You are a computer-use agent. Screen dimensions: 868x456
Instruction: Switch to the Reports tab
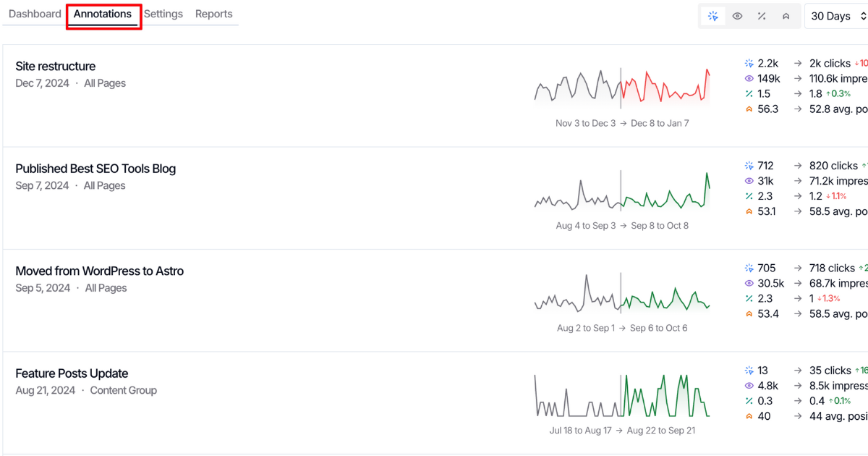(x=213, y=13)
